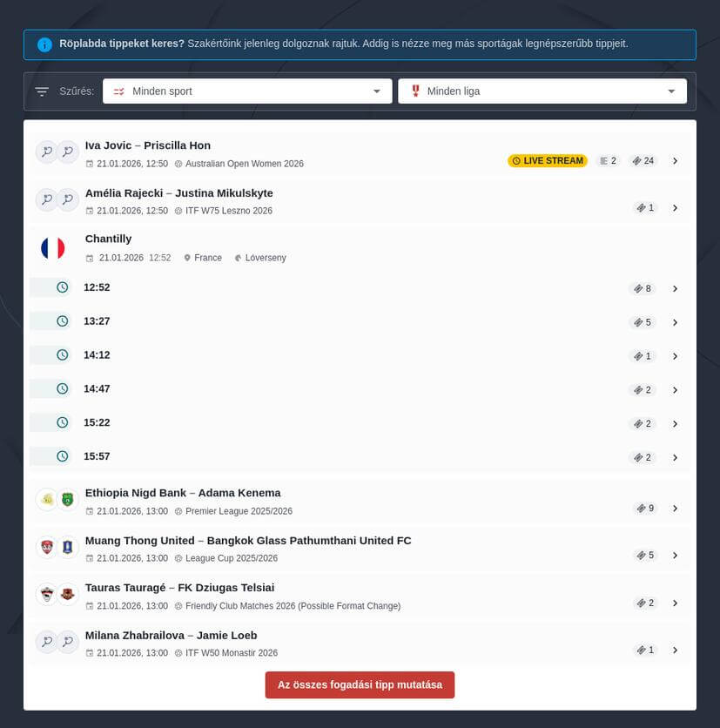This screenshot has width=720, height=728.
Task: Click tennis racket icon for Milana Zhabrailova
Action: pyautogui.click(x=46, y=642)
